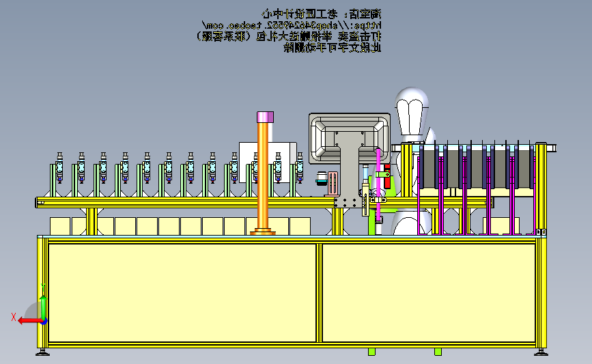Select the pink cap atop the orange column
This screenshot has width=592, height=364.
[x=265, y=117]
